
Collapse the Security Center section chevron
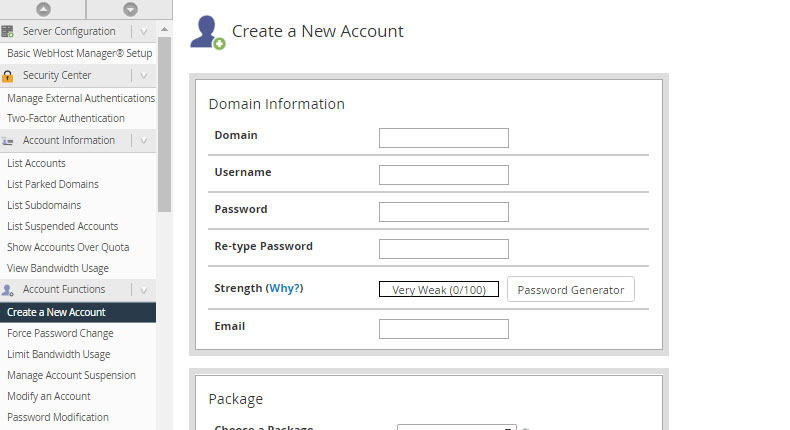[143, 75]
